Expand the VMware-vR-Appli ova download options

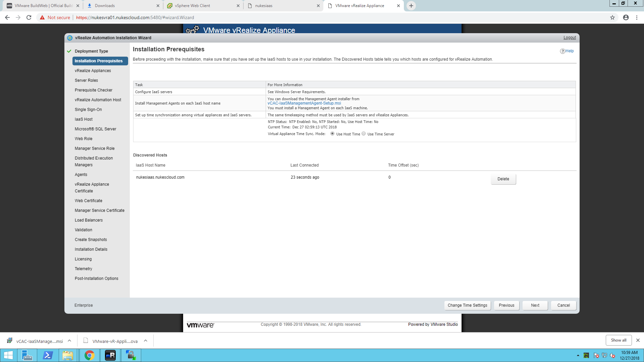tap(146, 341)
